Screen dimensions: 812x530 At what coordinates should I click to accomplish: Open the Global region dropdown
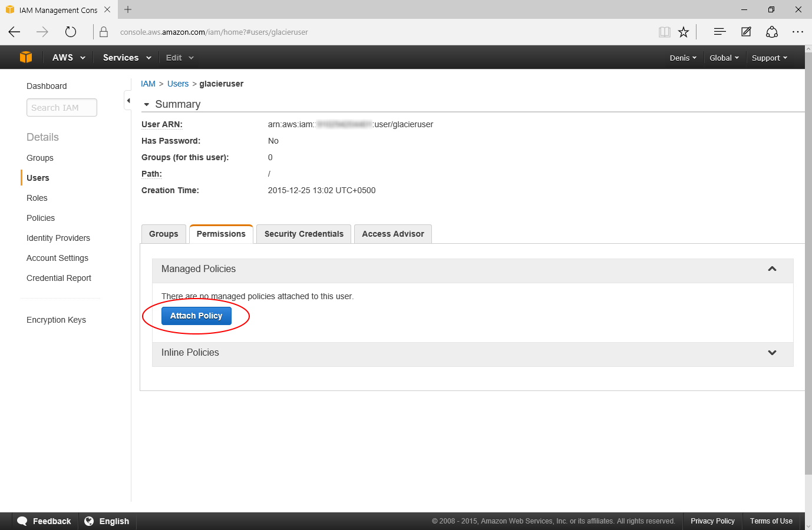(x=724, y=58)
